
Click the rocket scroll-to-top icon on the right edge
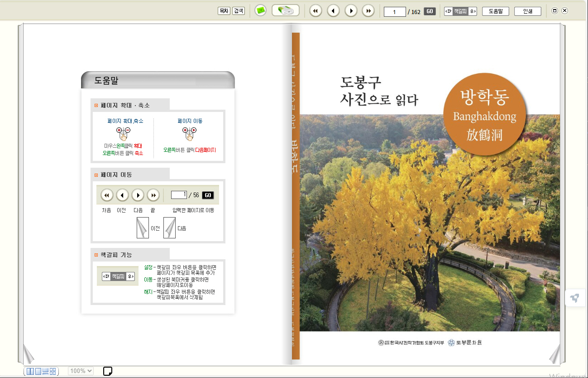575,298
